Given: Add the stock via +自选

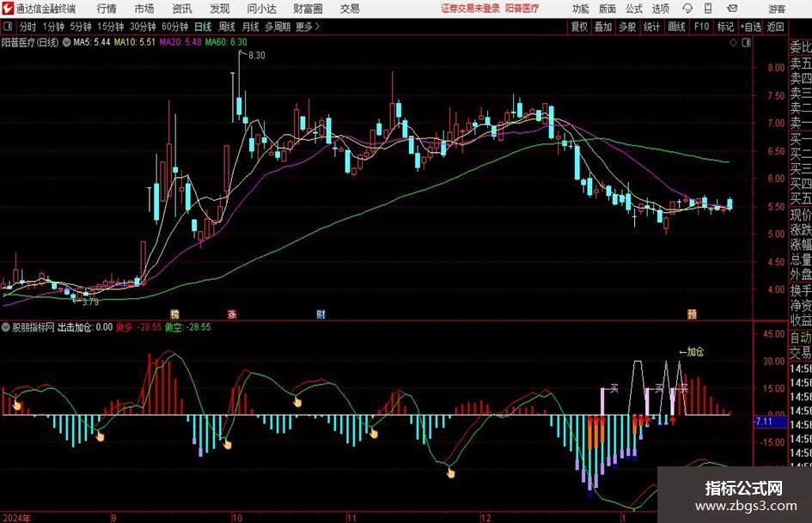Looking at the screenshot, I should (751, 27).
